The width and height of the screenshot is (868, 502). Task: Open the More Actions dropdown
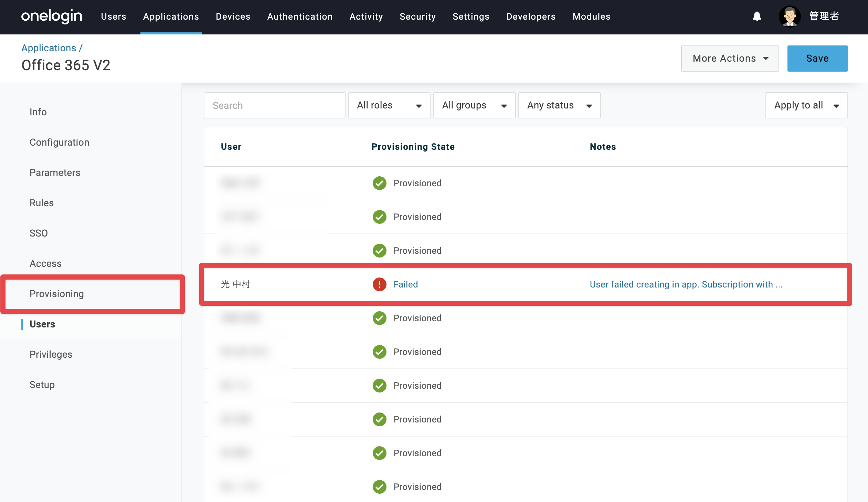tap(730, 58)
